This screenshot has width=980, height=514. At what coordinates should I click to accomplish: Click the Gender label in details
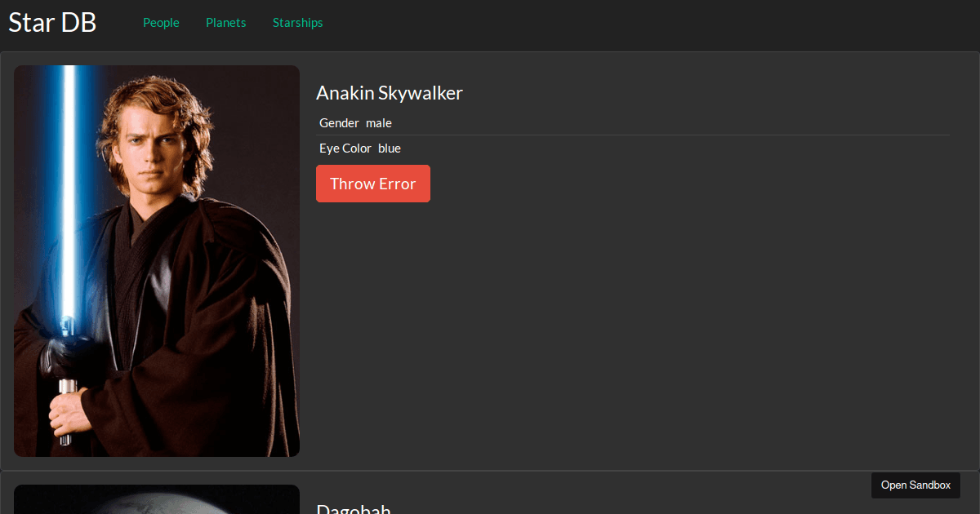339,123
